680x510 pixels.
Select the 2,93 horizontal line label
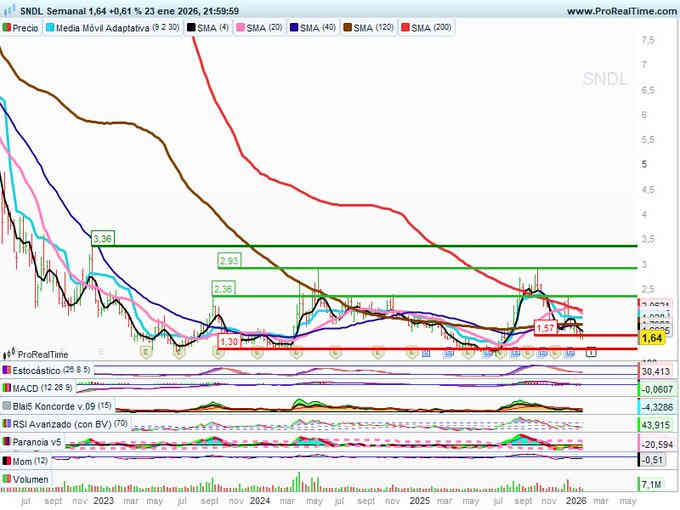pyautogui.click(x=227, y=260)
